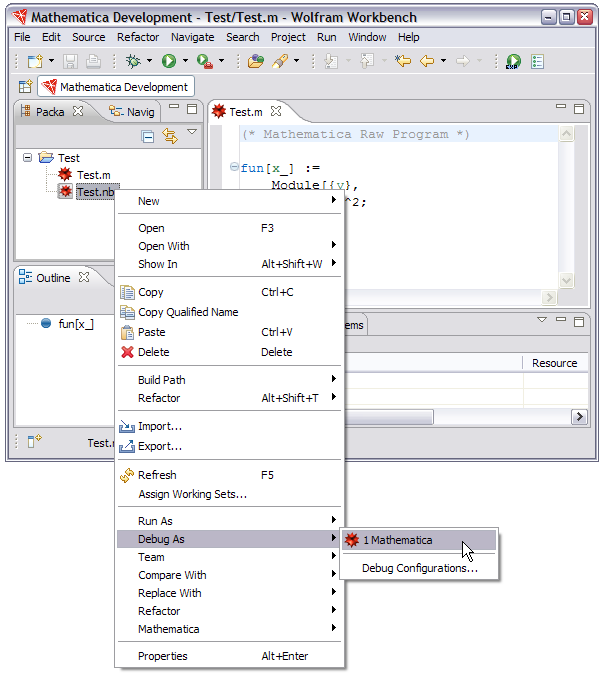Select the Mathematica Development perspective button
The width and height of the screenshot is (602, 675).
pos(116,87)
